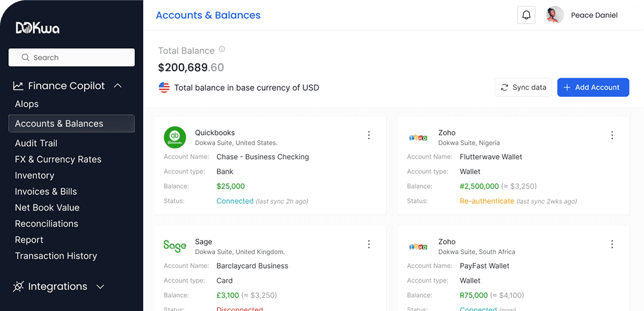Open Transaction History in the sidebar
Image resolution: width=644 pixels, height=311 pixels.
click(x=56, y=256)
